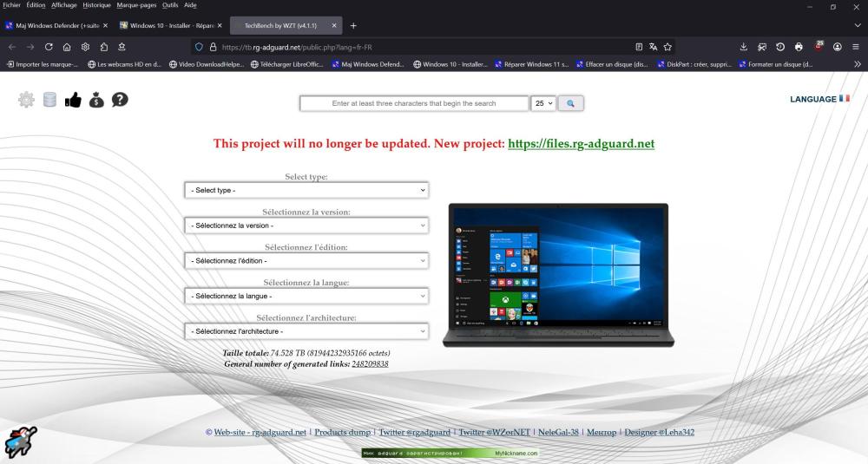Open the Aide menu
Image resolution: width=868 pixels, height=464 pixels.
tap(190, 5)
